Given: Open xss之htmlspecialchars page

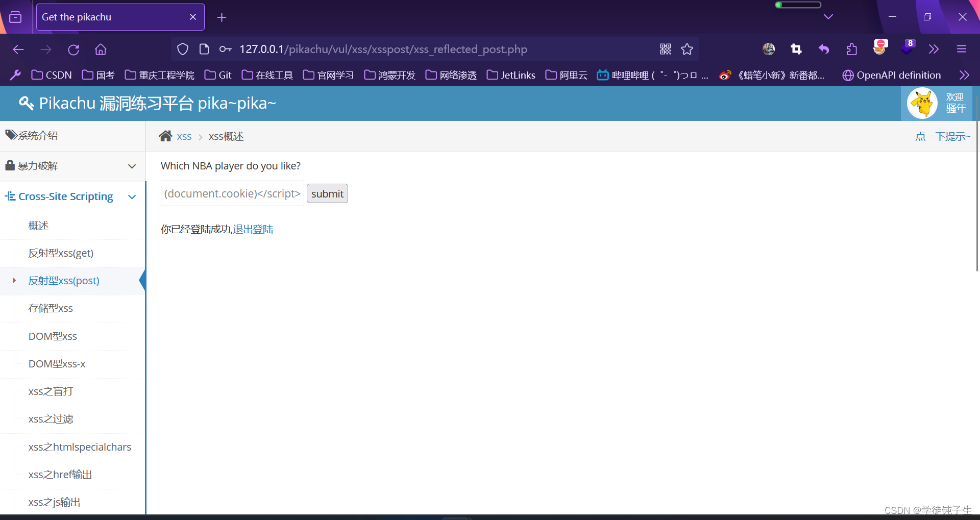Looking at the screenshot, I should click(80, 447).
